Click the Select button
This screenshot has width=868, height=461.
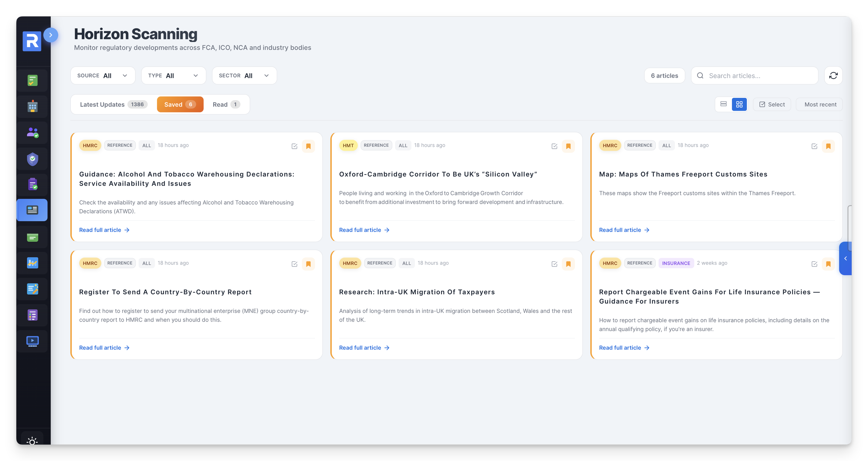(771, 104)
